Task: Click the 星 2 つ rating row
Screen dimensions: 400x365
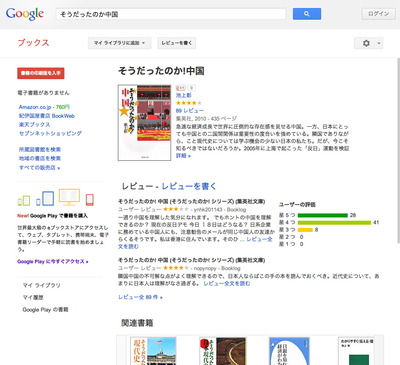Action: click(x=291, y=237)
